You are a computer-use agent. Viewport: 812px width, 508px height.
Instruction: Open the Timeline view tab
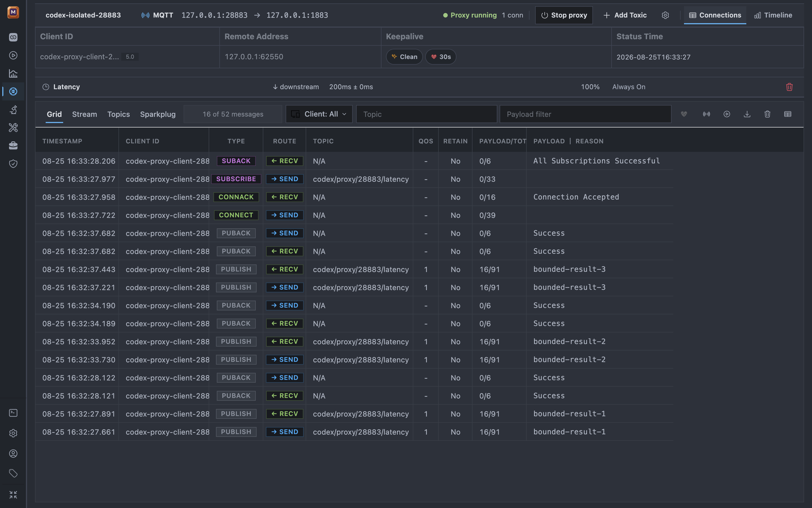pos(773,15)
